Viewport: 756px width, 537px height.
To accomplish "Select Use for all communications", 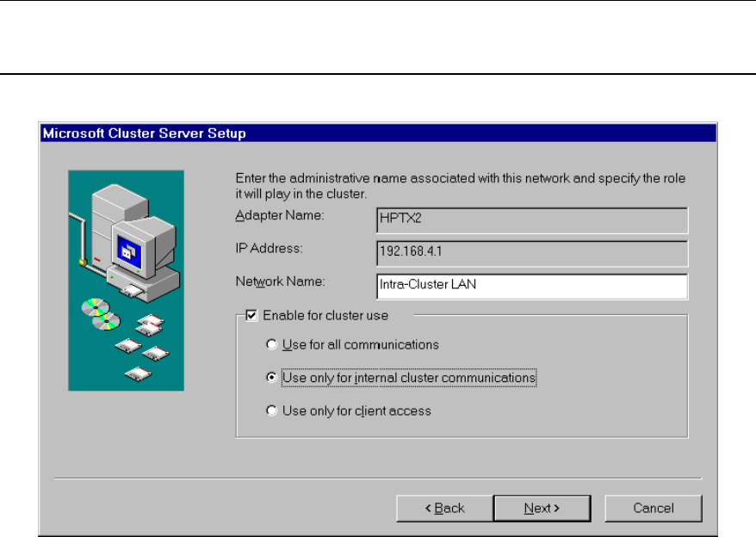I will (x=272, y=345).
